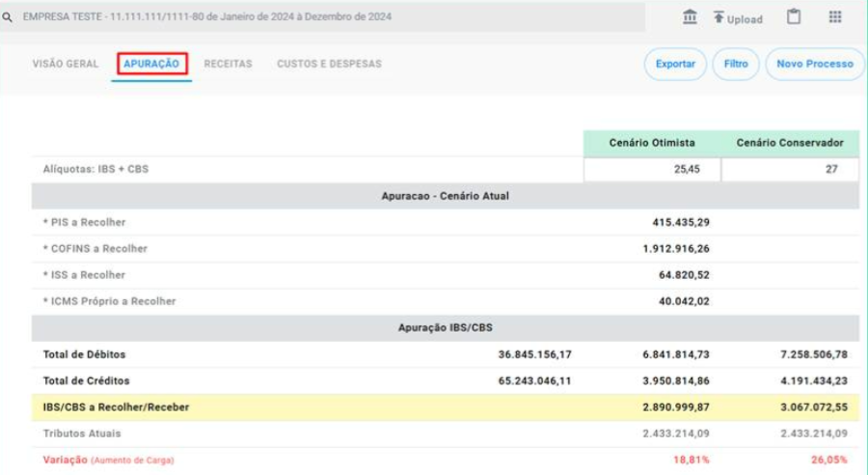Start a Novo Processo

tap(815, 64)
